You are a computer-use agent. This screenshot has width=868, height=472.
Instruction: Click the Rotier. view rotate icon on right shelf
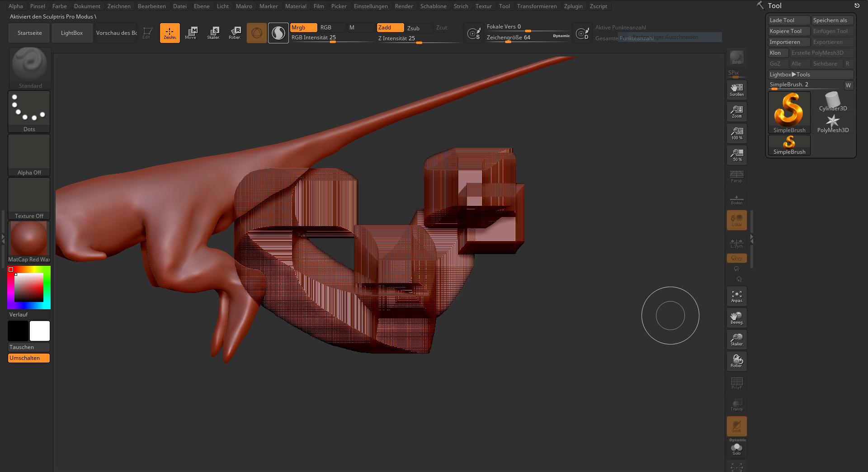pos(737,361)
